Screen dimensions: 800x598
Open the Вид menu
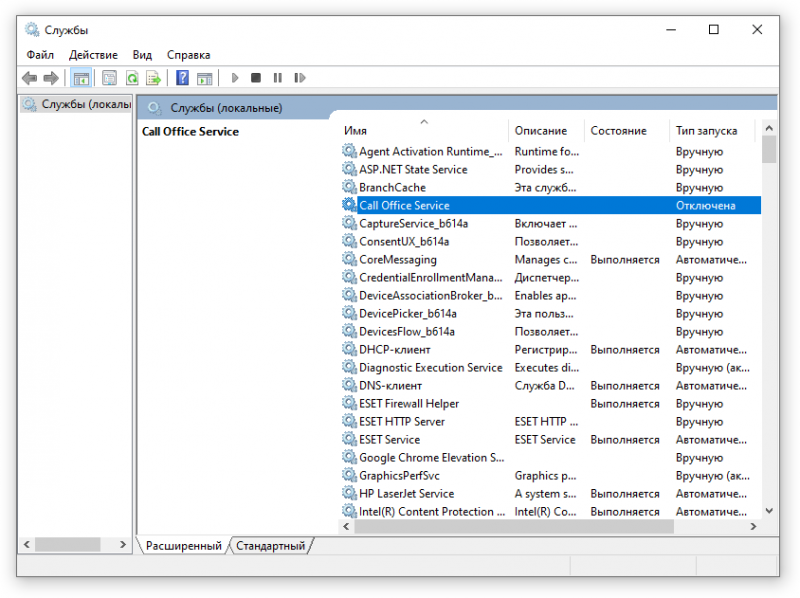coord(142,55)
